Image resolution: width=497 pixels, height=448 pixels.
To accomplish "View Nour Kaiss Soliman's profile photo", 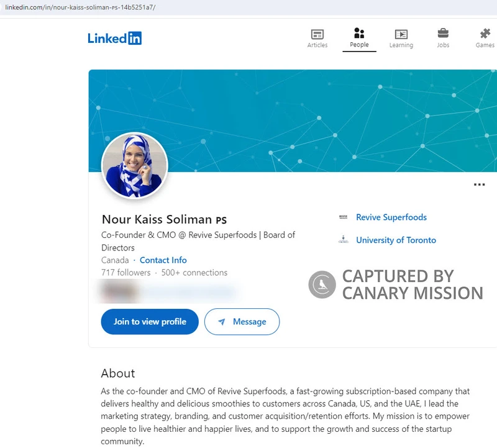I will click(x=135, y=165).
